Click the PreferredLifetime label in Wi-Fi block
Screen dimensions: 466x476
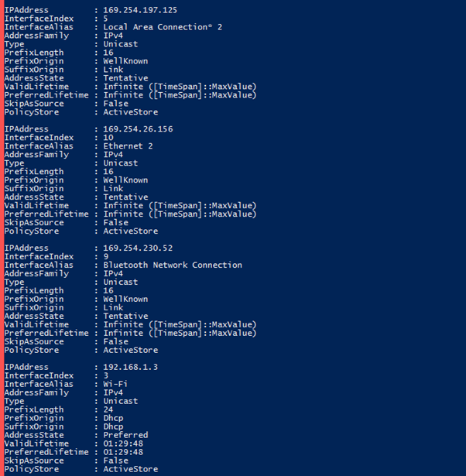pyautogui.click(x=46, y=452)
